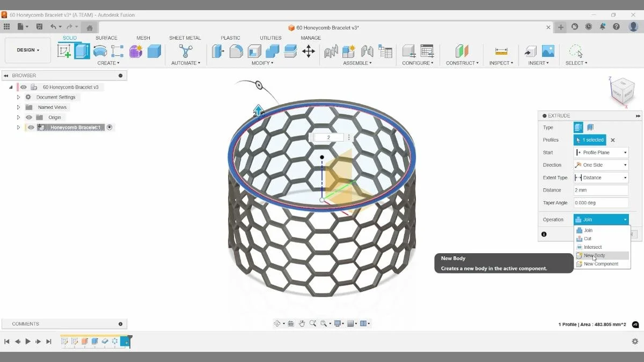Expand Document Settings in the browser tree

18,97
